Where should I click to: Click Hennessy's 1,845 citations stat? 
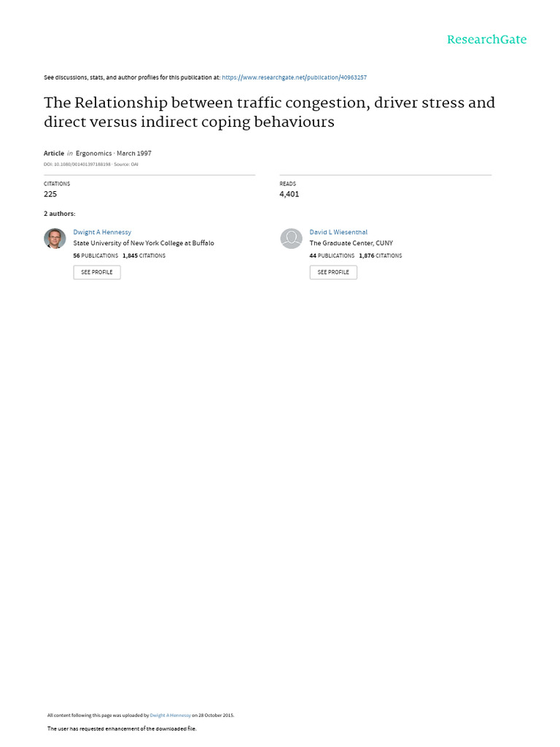coord(144,256)
